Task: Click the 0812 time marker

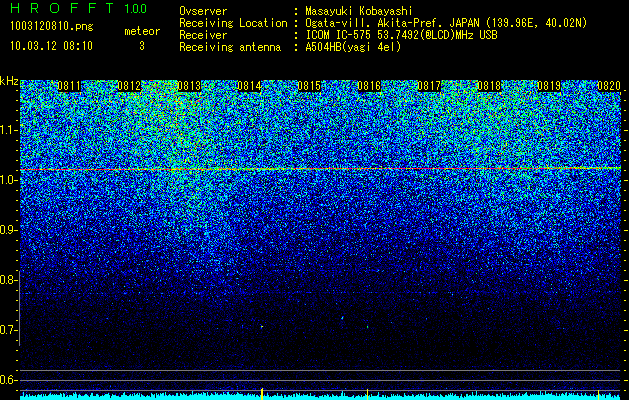Action: (129, 86)
